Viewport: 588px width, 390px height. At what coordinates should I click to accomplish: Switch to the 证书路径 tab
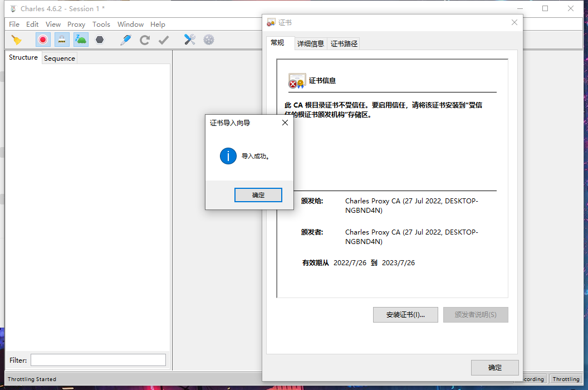344,44
